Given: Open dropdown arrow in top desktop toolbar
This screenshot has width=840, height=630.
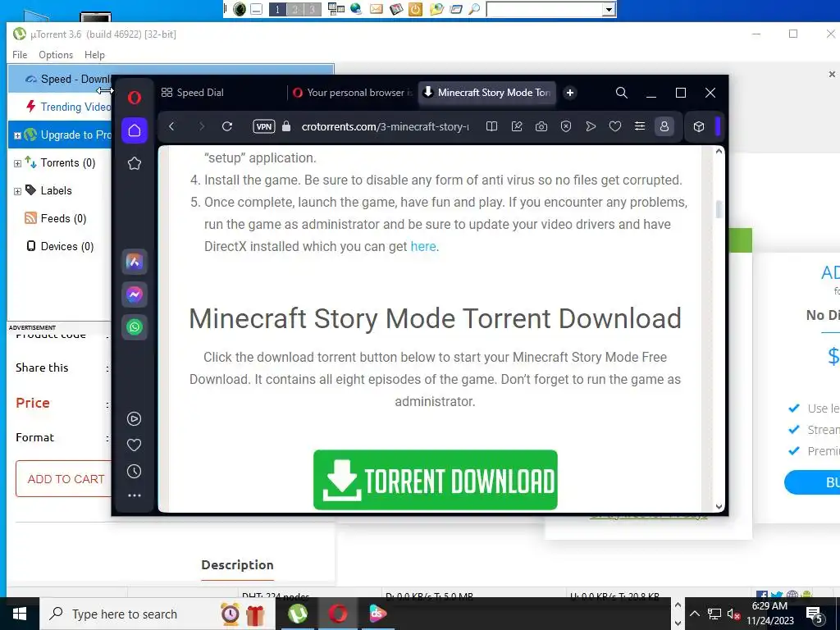Looking at the screenshot, I should pyautogui.click(x=609, y=9).
